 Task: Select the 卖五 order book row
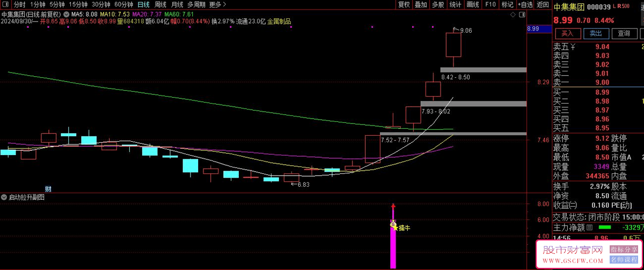pos(598,47)
